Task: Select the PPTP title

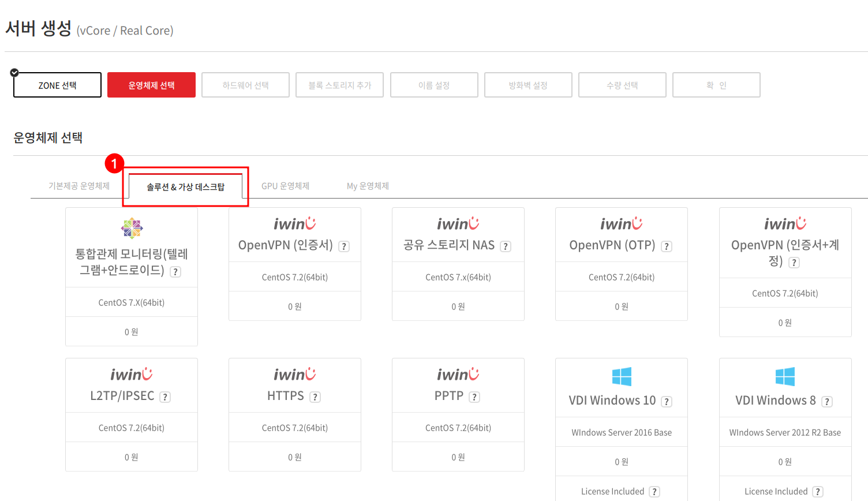Action: (449, 396)
